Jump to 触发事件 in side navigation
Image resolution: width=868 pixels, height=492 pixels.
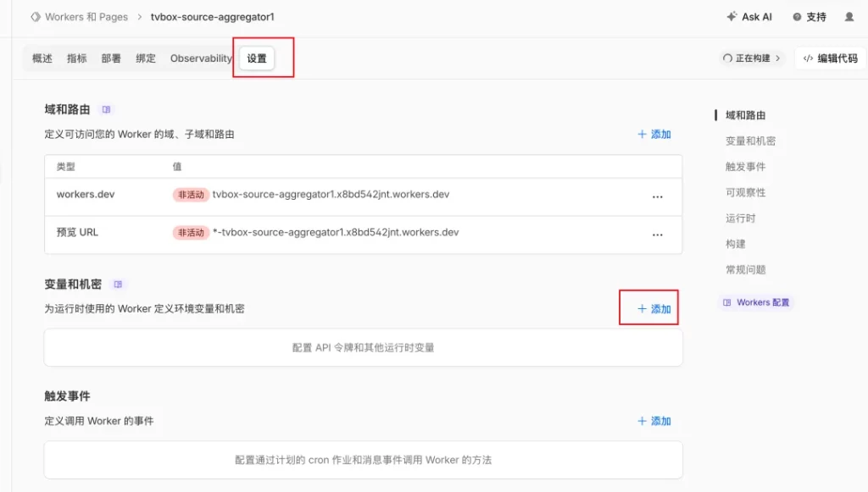[745, 166]
